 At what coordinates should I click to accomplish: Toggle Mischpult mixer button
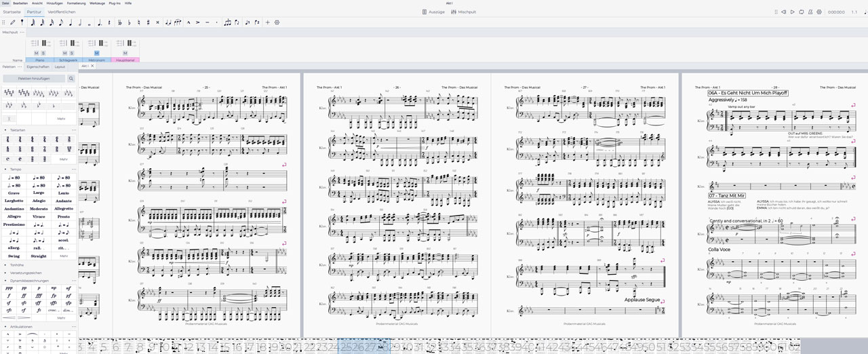tap(464, 12)
